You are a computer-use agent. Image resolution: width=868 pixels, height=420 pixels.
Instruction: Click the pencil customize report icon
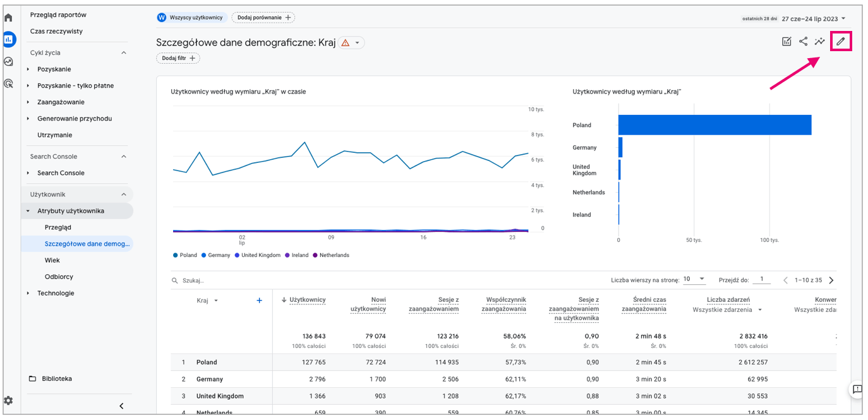coord(840,42)
